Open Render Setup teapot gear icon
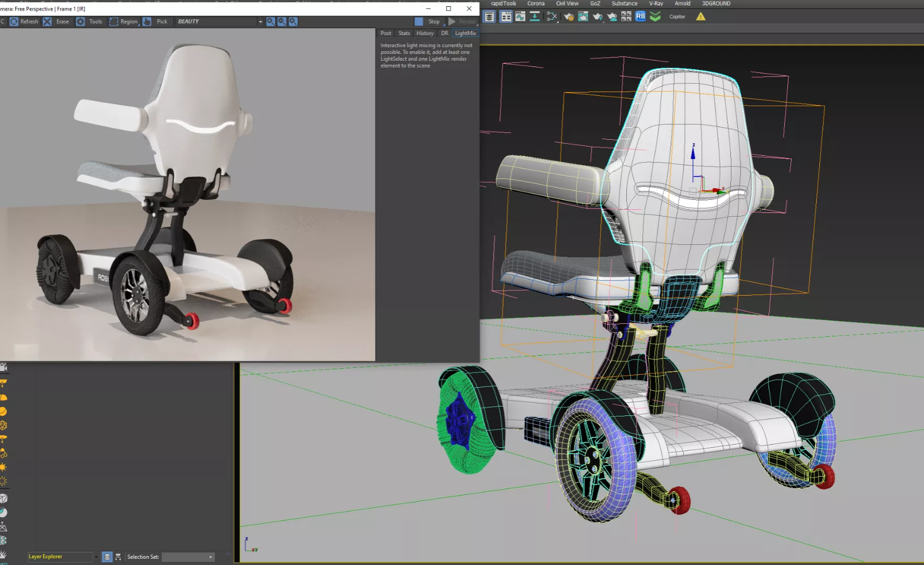Viewport: 924px width, 565px height. click(x=569, y=17)
